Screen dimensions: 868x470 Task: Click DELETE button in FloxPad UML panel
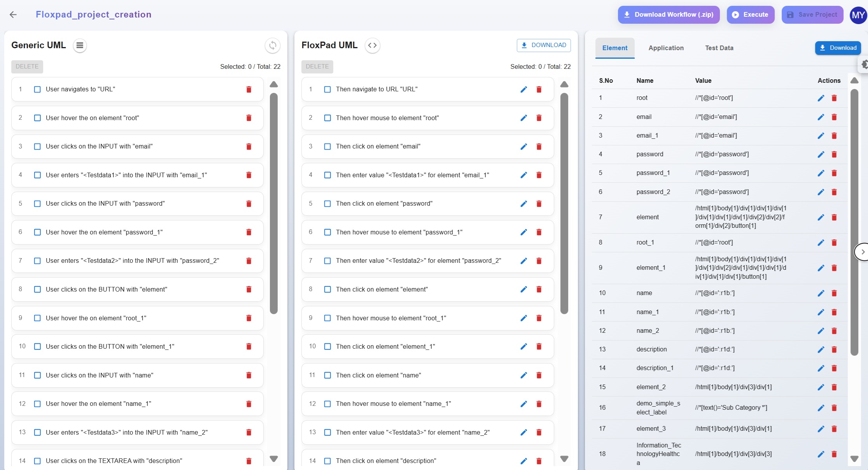pos(317,66)
